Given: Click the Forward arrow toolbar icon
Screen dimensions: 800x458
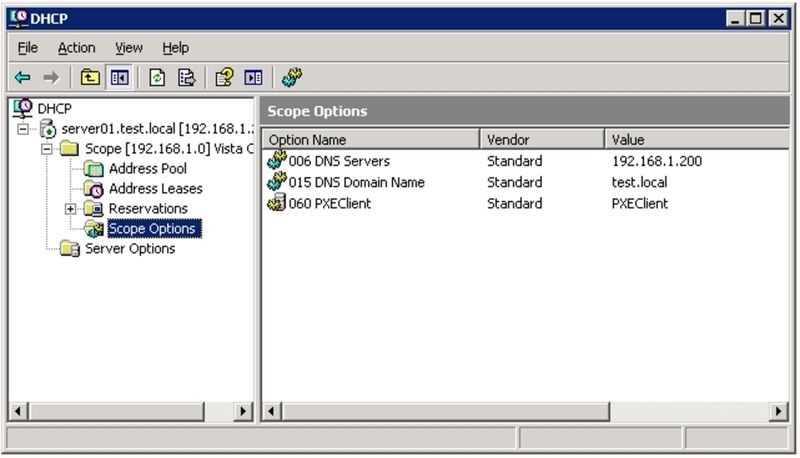Looking at the screenshot, I should (51, 78).
